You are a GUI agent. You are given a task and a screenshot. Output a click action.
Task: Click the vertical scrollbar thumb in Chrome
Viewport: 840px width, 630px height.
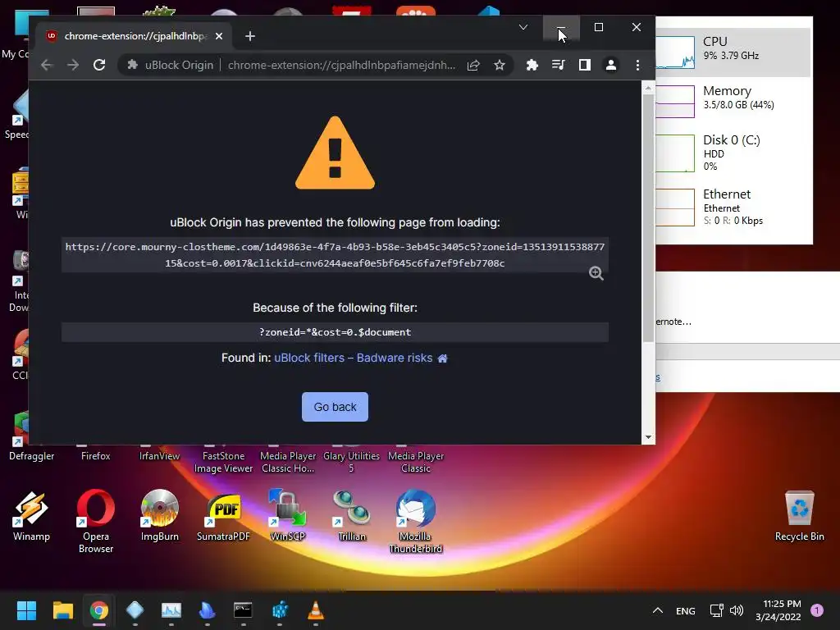pyautogui.click(x=648, y=218)
